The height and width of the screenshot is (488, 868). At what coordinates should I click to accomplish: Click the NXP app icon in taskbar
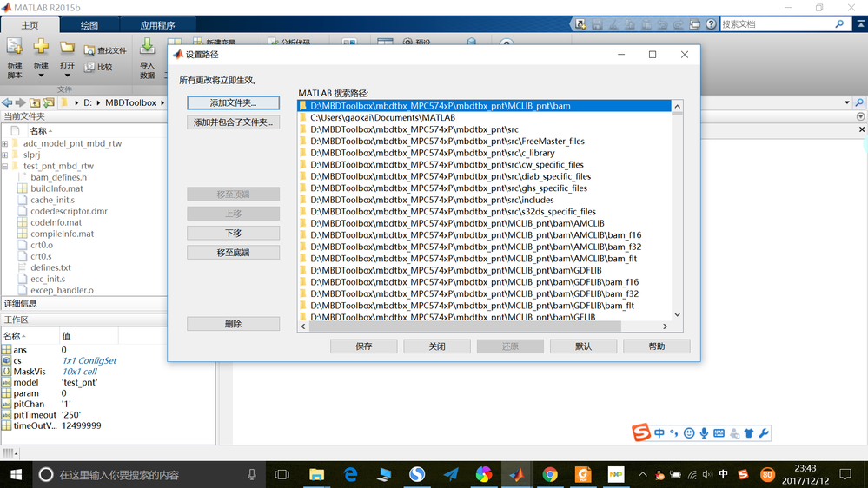615,474
